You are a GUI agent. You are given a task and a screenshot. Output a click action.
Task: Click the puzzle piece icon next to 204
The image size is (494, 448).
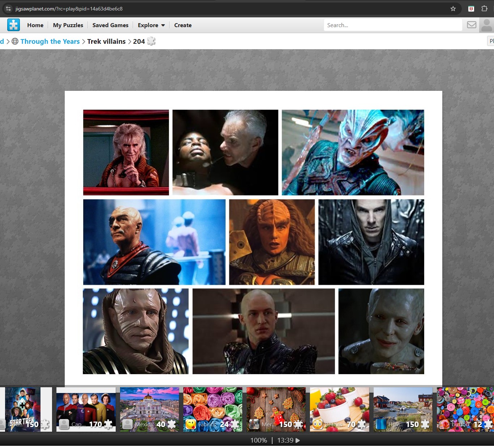(x=151, y=41)
